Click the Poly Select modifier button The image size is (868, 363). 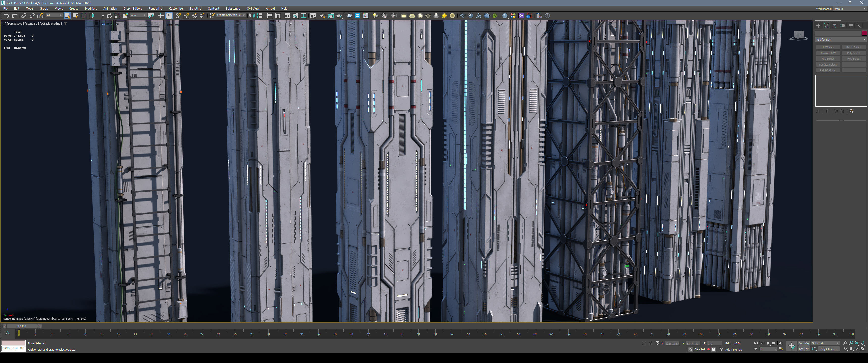click(854, 53)
